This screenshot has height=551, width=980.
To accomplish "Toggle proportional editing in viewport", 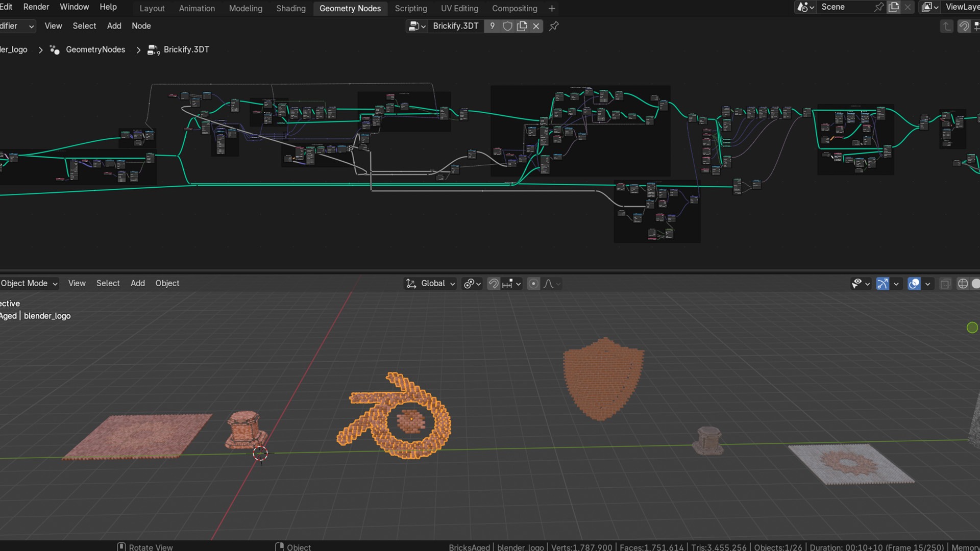I will [x=533, y=284].
